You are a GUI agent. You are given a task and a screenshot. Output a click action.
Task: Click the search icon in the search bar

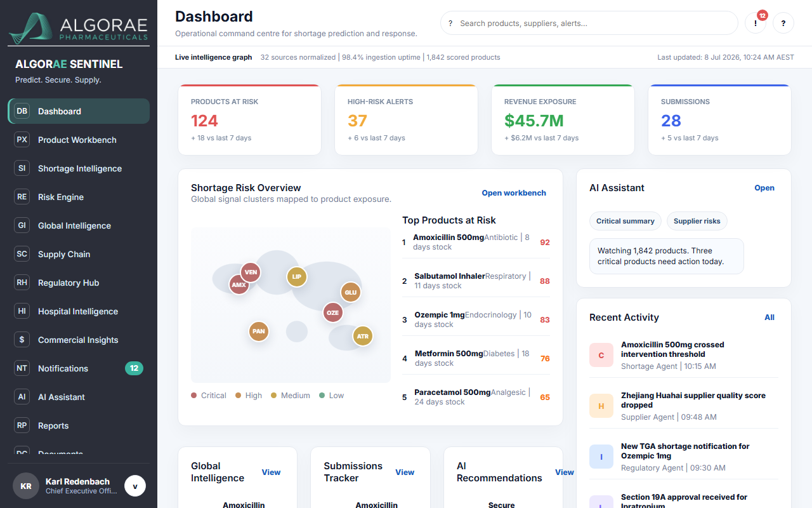click(x=450, y=23)
